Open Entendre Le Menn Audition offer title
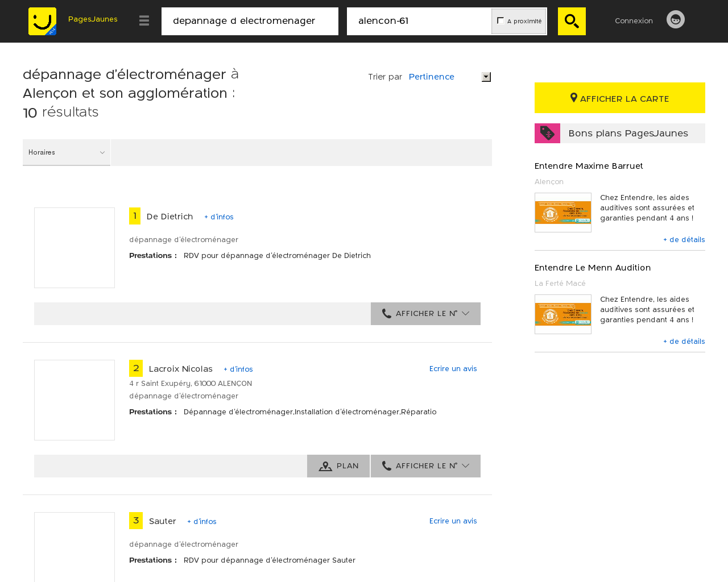This screenshot has height=582, width=728. pyautogui.click(x=593, y=268)
